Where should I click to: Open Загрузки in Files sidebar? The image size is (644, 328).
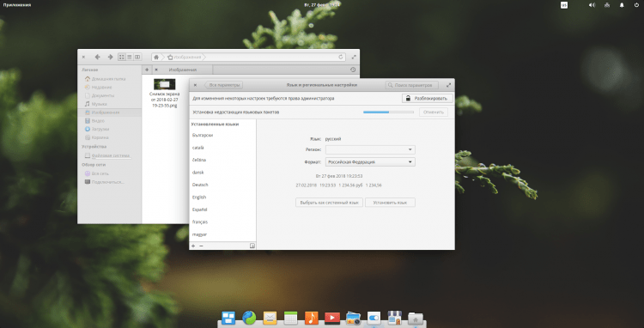(109, 130)
